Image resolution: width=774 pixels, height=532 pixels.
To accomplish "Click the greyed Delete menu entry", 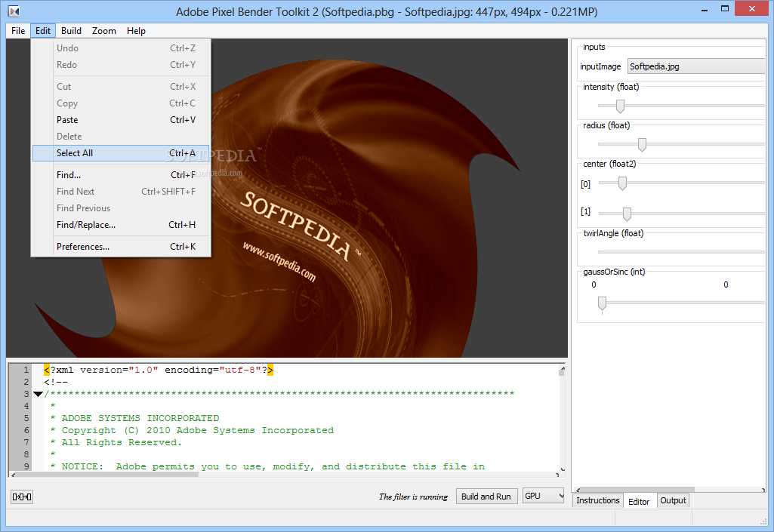I will 121,137.
